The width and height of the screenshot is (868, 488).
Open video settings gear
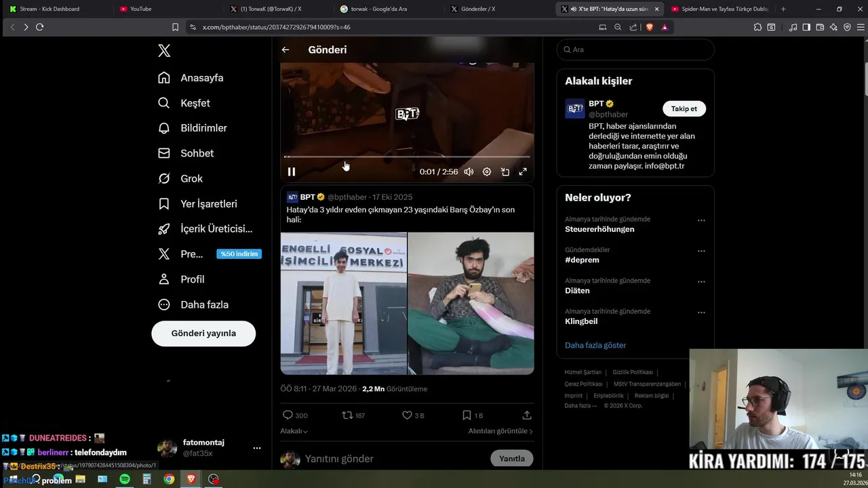click(x=487, y=172)
